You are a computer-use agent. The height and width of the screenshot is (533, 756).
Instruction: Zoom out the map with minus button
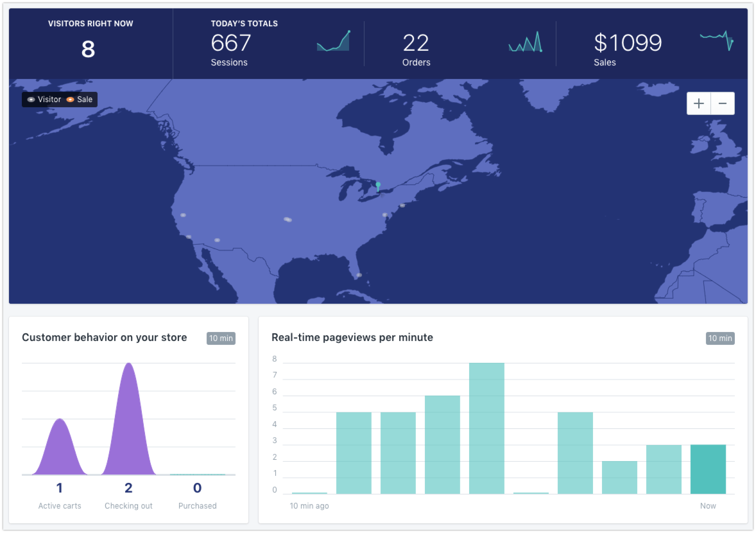(x=723, y=103)
